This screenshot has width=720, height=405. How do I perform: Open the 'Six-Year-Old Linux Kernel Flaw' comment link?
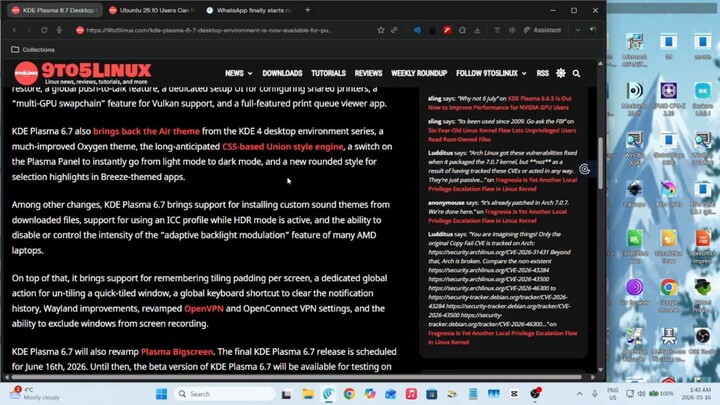[502, 135]
